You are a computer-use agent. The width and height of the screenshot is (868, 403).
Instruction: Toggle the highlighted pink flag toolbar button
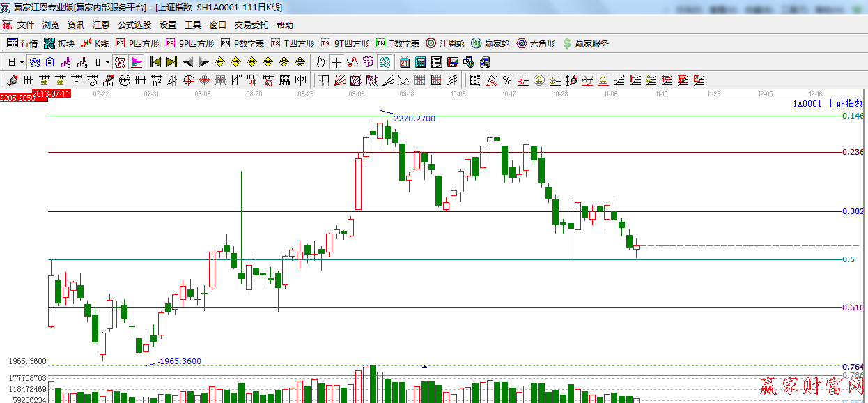[137, 62]
